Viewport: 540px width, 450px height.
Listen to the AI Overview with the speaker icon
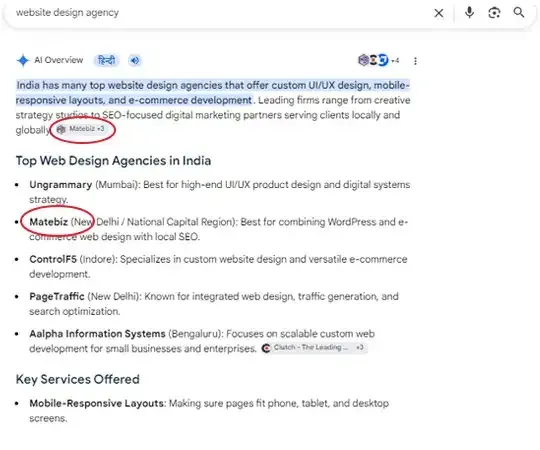pyautogui.click(x=135, y=61)
